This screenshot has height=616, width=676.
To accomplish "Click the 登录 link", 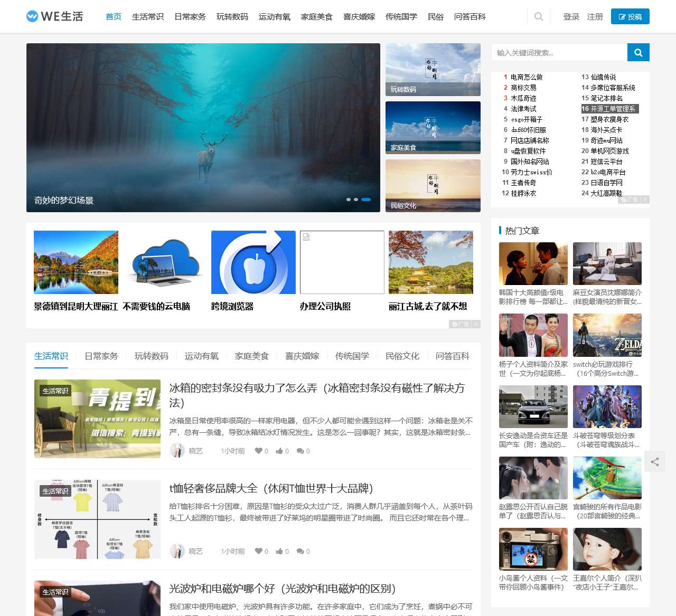I will [x=571, y=16].
